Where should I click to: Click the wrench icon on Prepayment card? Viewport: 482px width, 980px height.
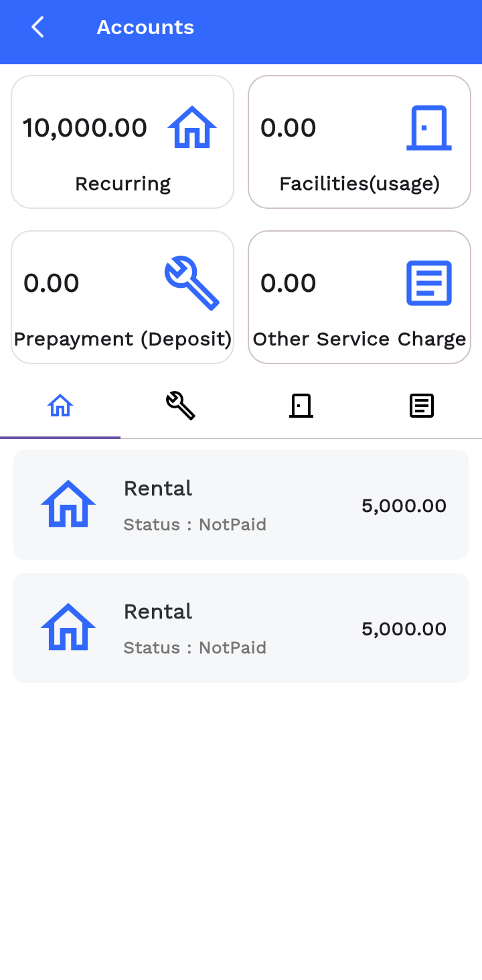192,284
